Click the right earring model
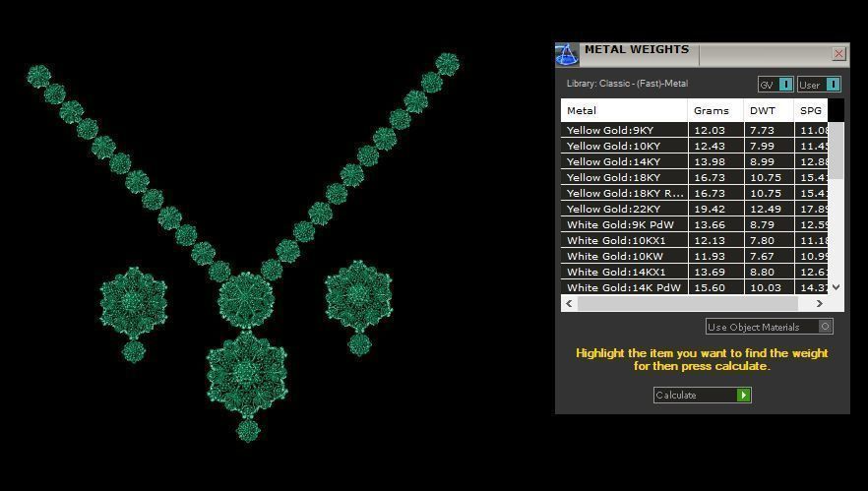868x491 pixels. 358,308
